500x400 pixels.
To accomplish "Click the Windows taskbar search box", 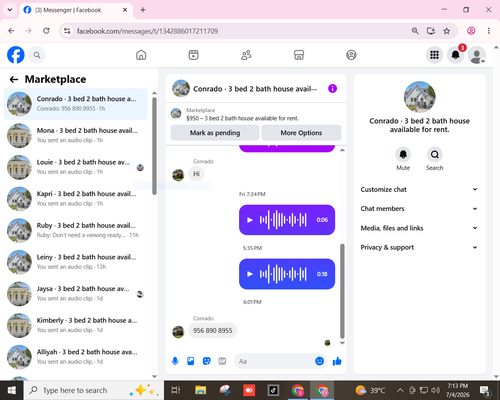I will click(94, 390).
